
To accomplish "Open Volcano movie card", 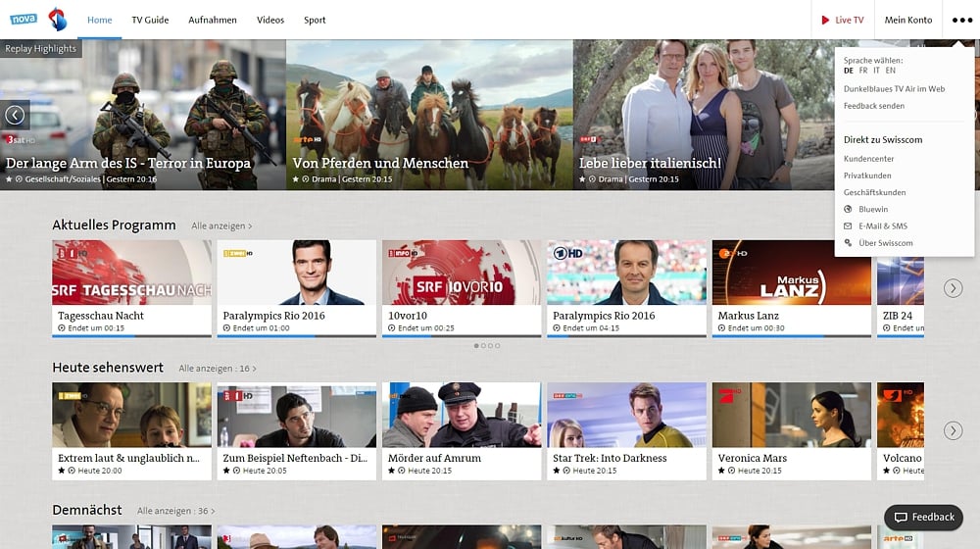I will (x=901, y=431).
